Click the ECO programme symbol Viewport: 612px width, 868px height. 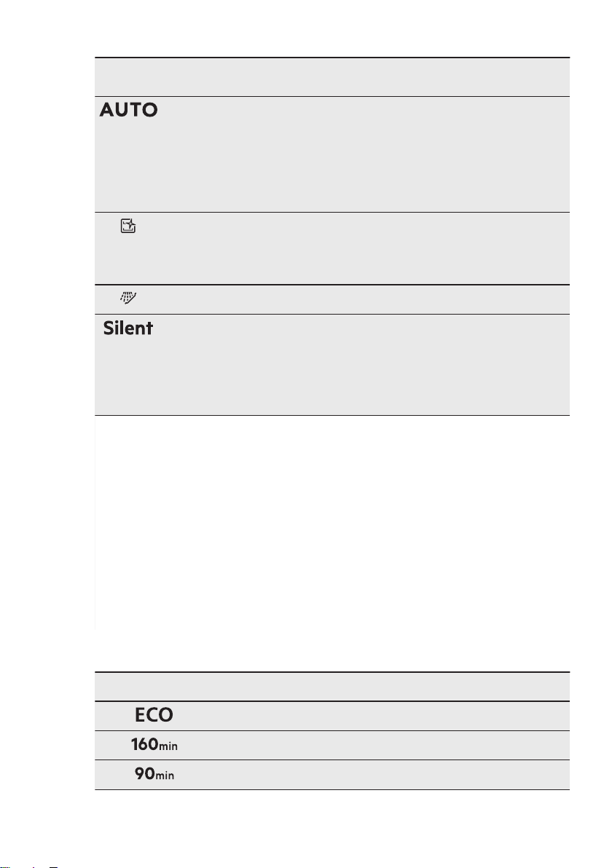(154, 714)
